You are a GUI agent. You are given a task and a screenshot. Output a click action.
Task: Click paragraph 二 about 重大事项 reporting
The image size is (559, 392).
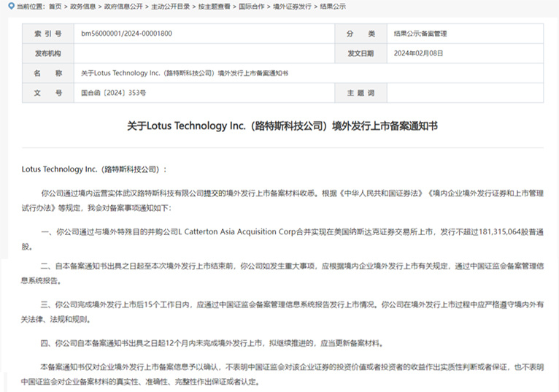282,273
